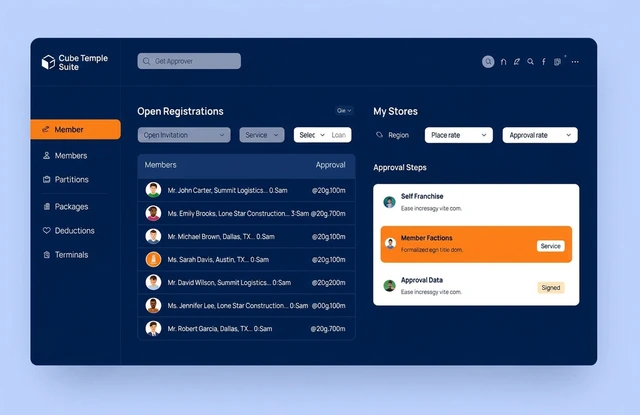Image resolution: width=640 pixels, height=415 pixels.
Task: Click the Members sidebar person icon
Action: (x=47, y=155)
